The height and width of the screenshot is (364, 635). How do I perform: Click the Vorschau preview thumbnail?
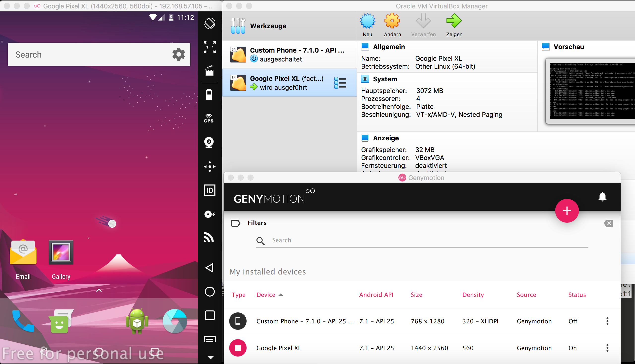tap(591, 91)
